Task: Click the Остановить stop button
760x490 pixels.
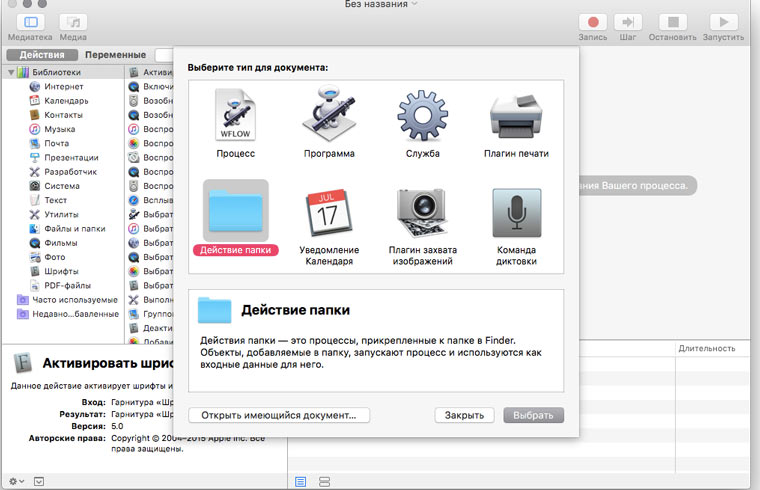Action: tap(673, 22)
